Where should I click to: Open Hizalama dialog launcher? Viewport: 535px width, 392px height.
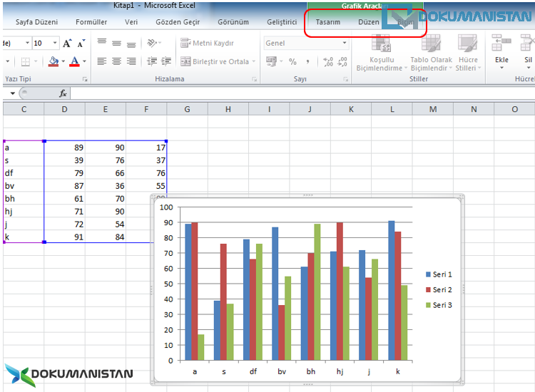coord(254,79)
